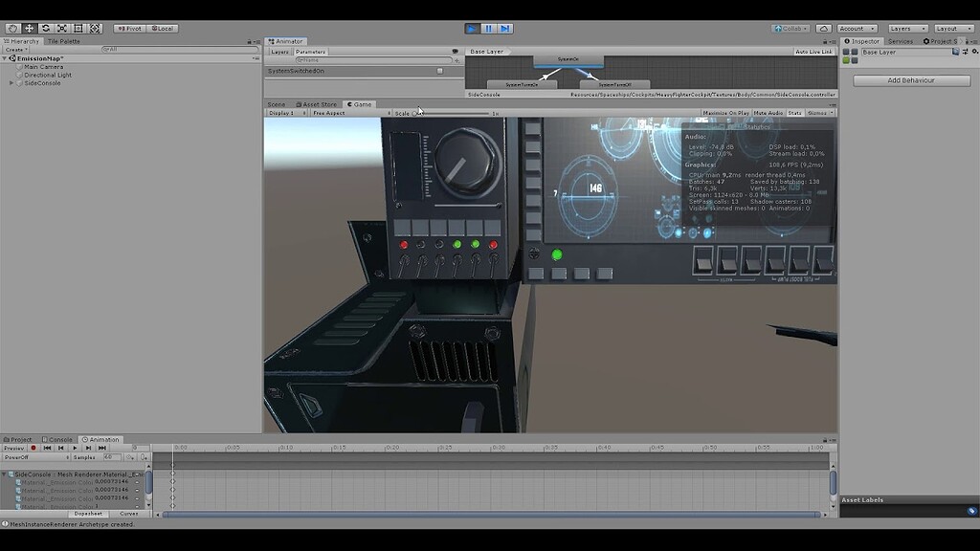The width and height of the screenshot is (980, 551).
Task: Toggle Pivot handle mode
Action: [131, 28]
